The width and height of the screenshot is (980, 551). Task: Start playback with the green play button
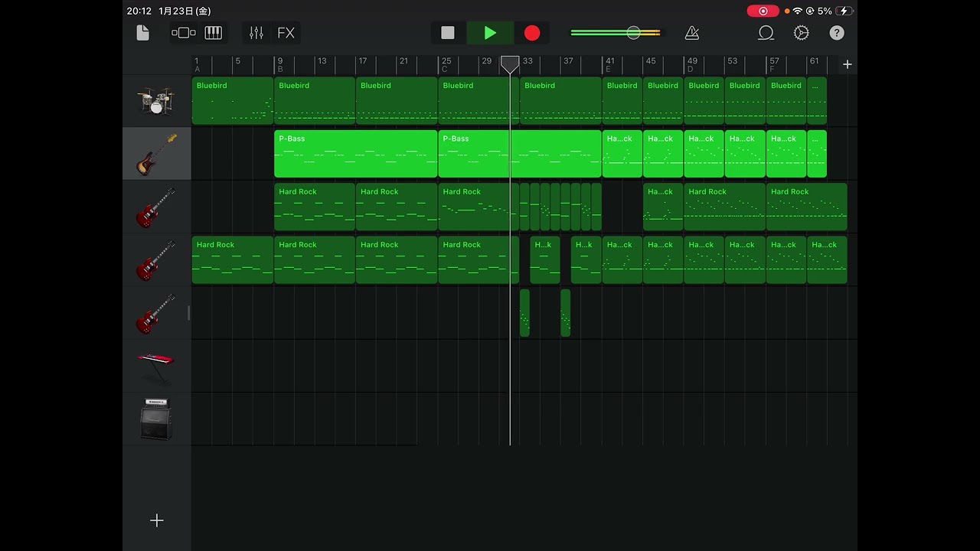[x=490, y=33]
